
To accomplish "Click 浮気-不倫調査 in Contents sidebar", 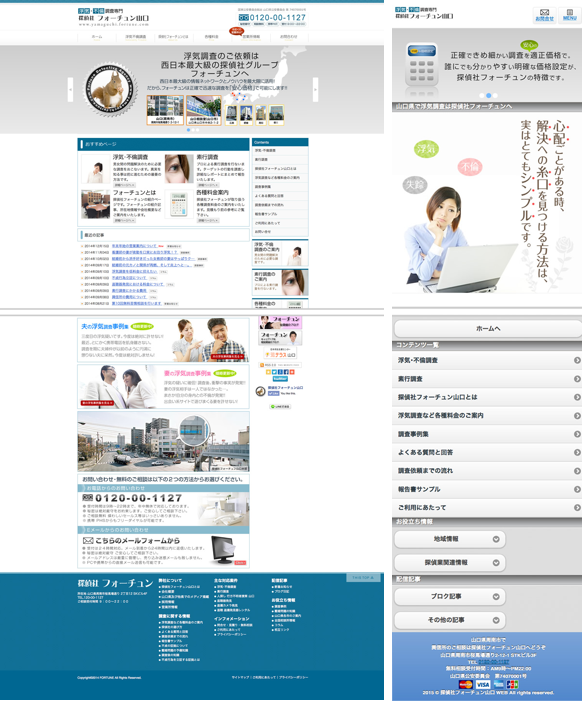I will [280, 151].
